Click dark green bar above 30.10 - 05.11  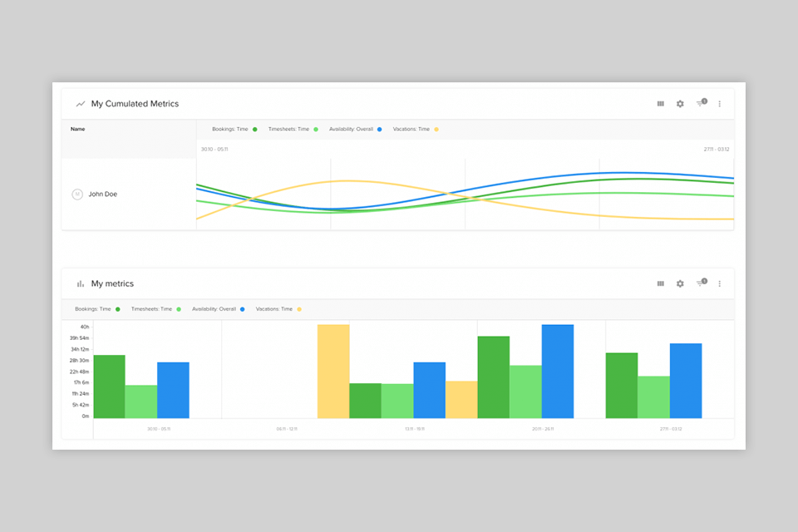110,387
